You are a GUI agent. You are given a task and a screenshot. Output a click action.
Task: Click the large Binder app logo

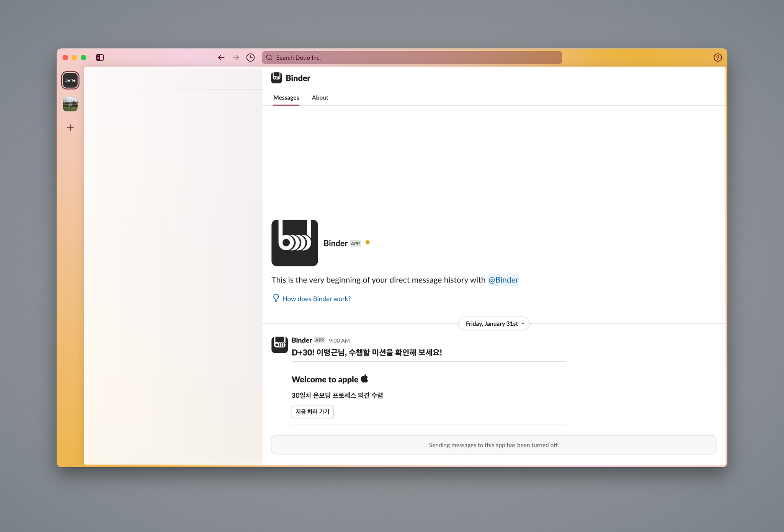coord(294,243)
